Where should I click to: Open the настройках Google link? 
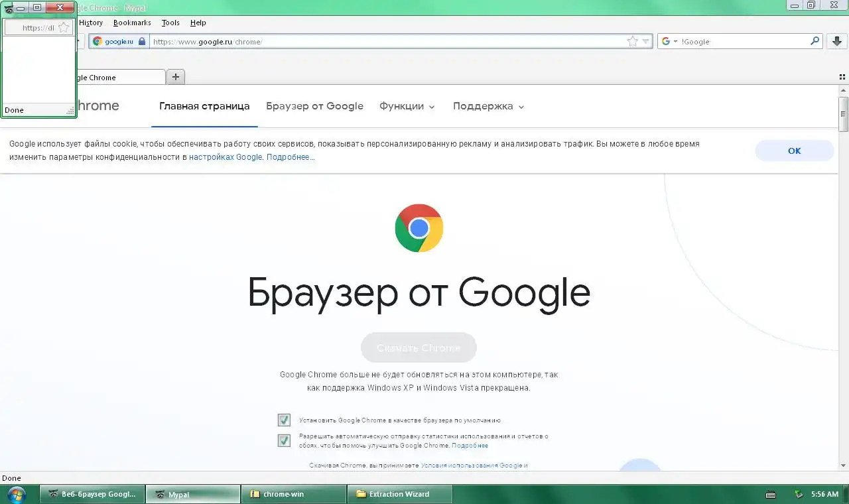tap(226, 157)
